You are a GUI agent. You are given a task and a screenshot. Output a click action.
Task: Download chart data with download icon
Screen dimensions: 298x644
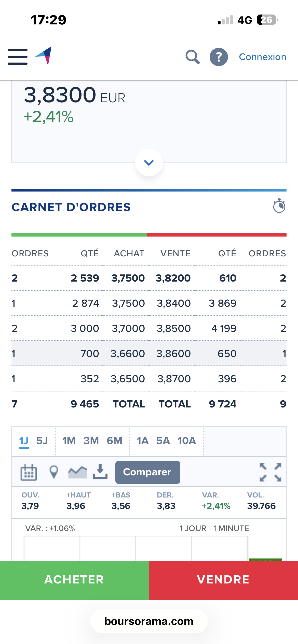tap(100, 472)
